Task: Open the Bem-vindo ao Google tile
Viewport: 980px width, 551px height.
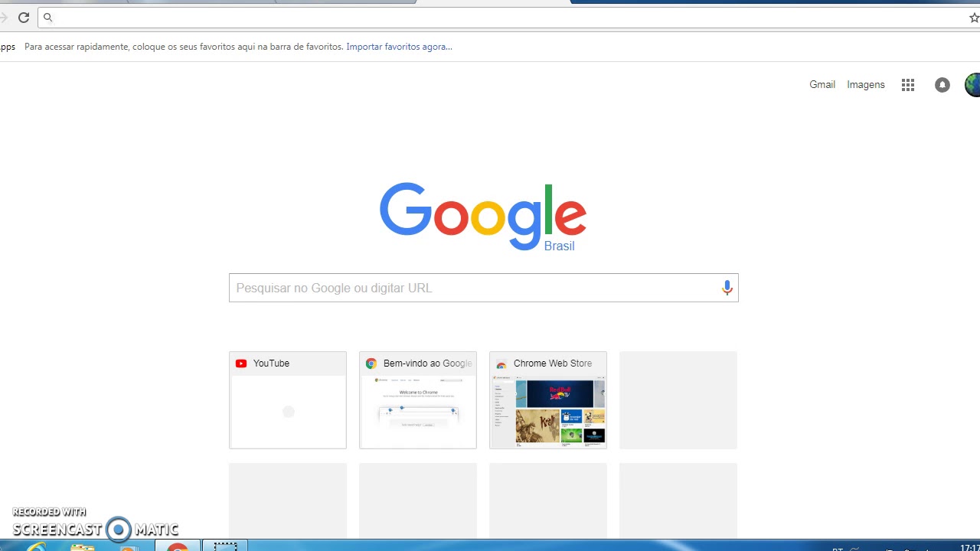Action: [x=418, y=400]
